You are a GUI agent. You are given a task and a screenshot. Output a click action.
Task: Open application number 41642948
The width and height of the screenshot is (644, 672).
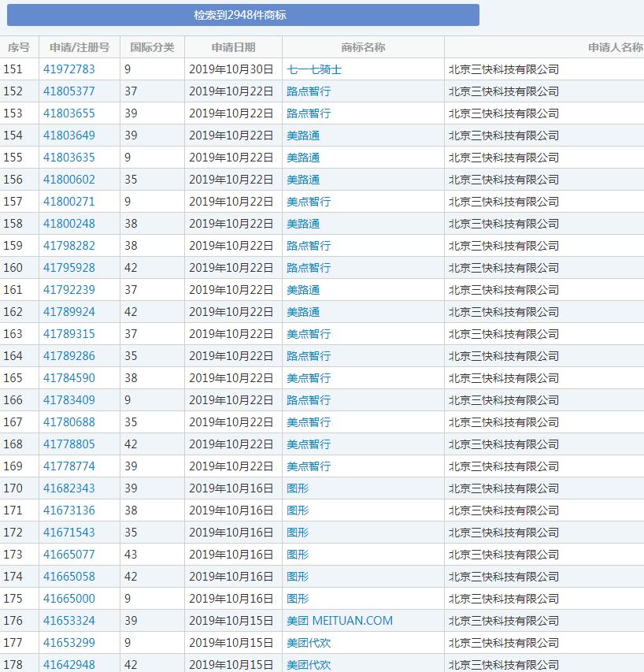(x=69, y=665)
